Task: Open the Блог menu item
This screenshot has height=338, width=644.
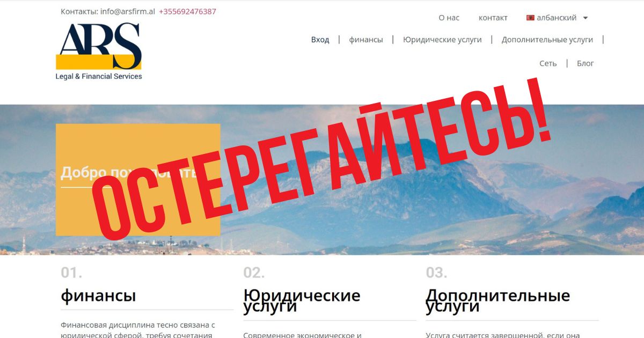Action: [x=586, y=63]
